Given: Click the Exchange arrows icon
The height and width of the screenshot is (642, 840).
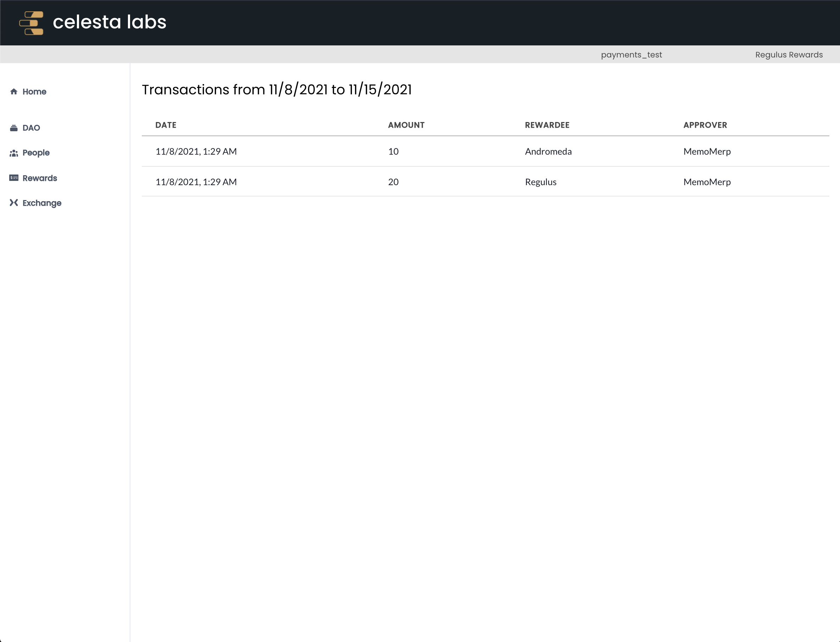Looking at the screenshot, I should tap(14, 203).
